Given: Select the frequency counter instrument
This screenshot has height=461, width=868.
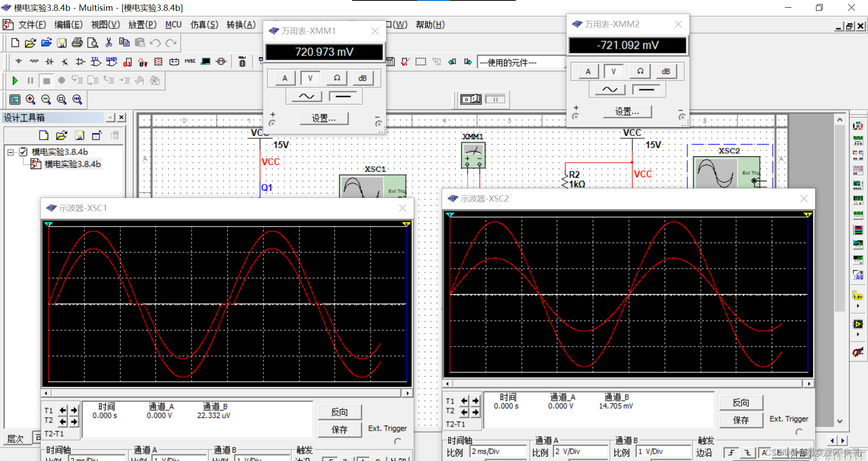Looking at the screenshot, I should coord(858,200).
